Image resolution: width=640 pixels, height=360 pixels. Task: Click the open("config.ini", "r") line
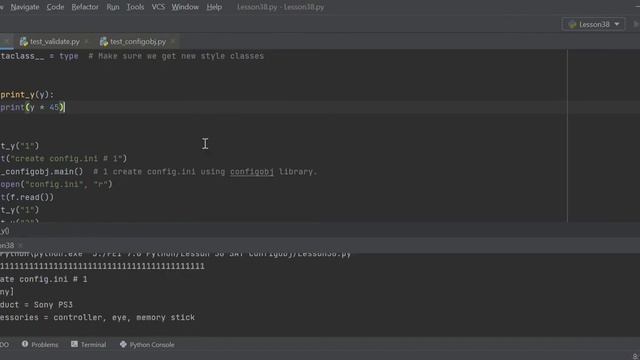point(56,184)
